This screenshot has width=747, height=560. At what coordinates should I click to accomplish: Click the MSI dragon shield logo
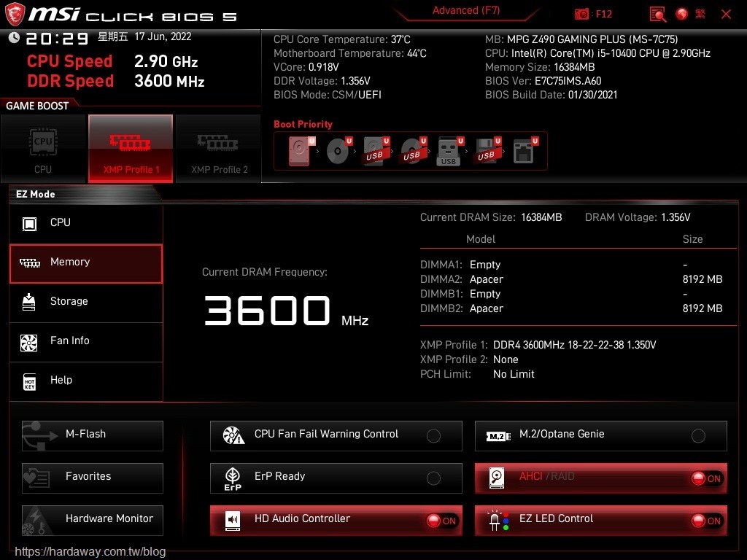(15, 14)
